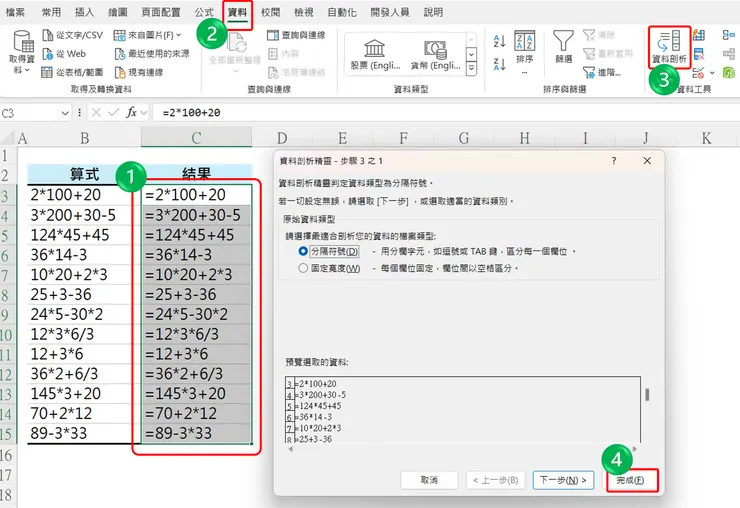740x508 pixels.
Task: Click the 下一步(N) Next button
Action: [563, 480]
